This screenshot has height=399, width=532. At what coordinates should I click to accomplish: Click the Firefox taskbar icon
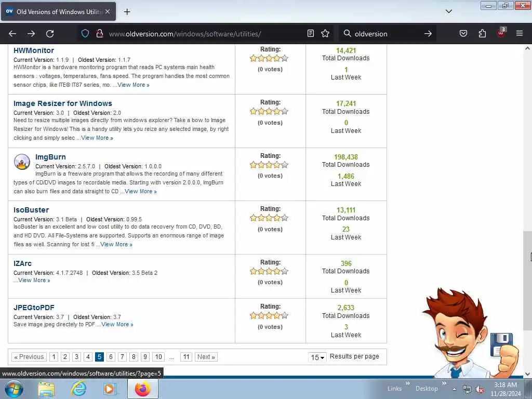tap(142, 389)
